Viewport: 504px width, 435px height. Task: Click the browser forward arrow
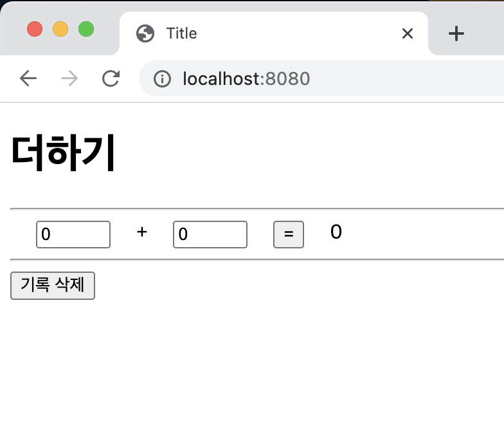click(x=69, y=79)
